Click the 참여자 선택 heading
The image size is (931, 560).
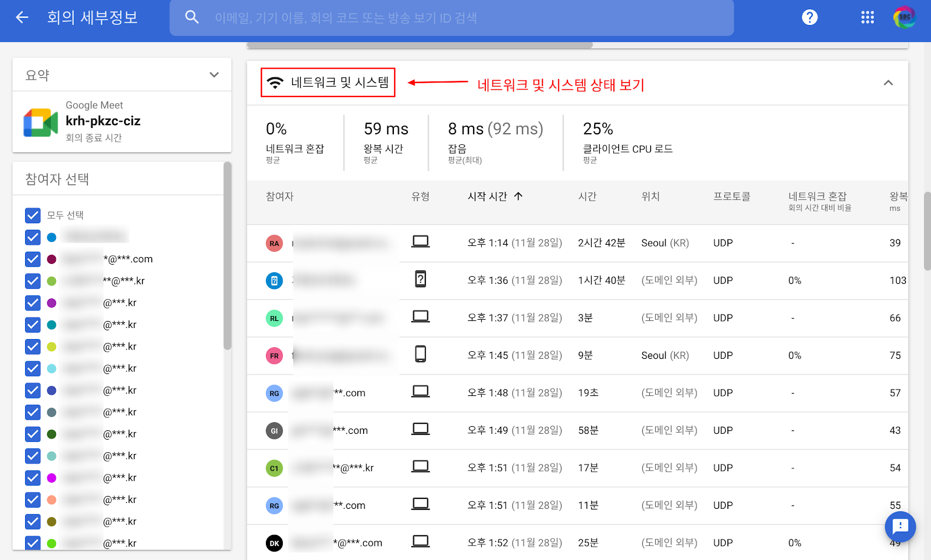click(x=57, y=179)
